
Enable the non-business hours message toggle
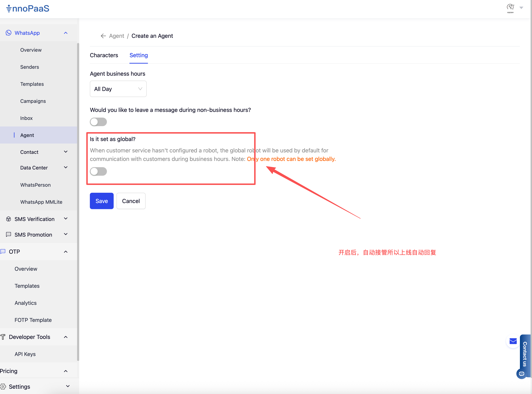[x=98, y=122]
